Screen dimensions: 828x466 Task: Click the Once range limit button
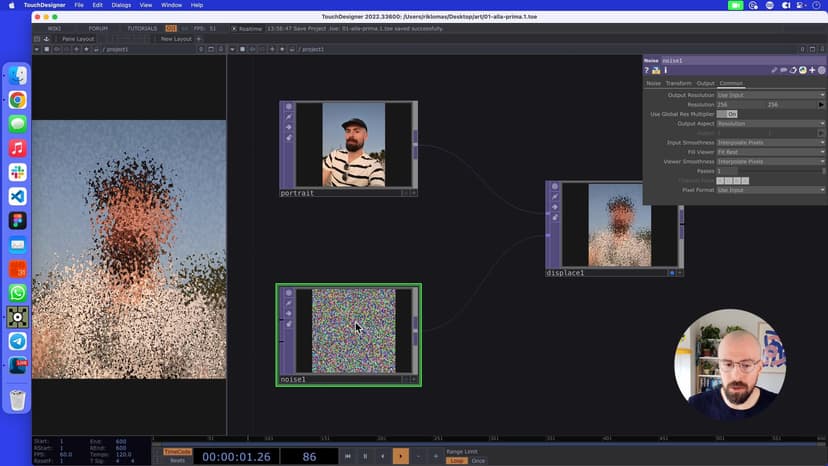coord(479,460)
